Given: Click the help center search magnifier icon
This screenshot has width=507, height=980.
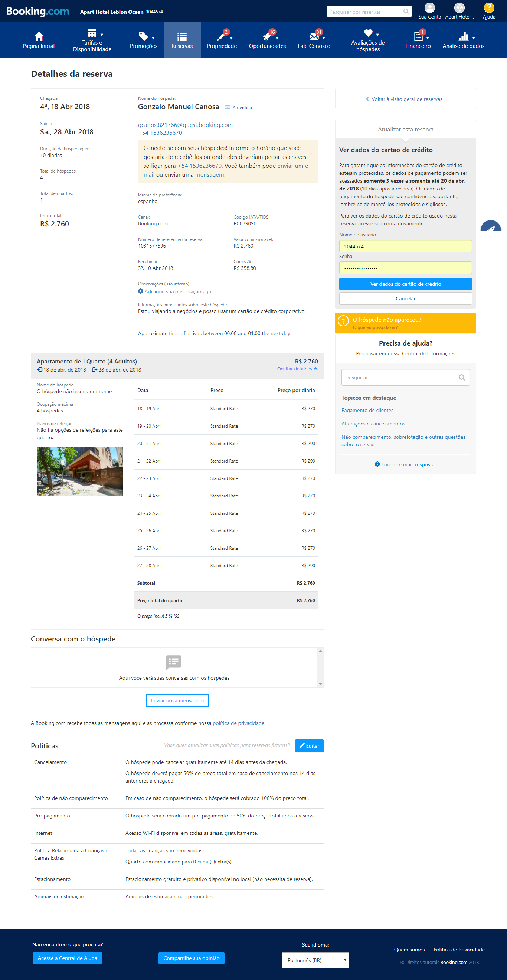Looking at the screenshot, I should [462, 378].
